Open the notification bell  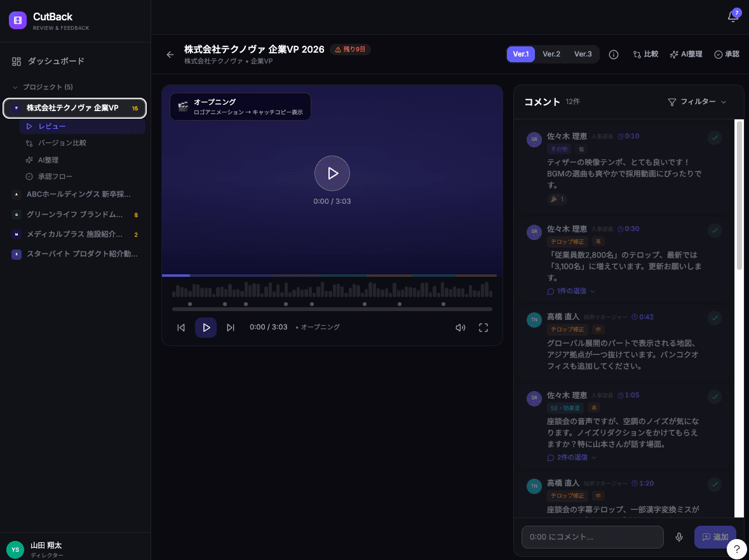click(x=732, y=17)
